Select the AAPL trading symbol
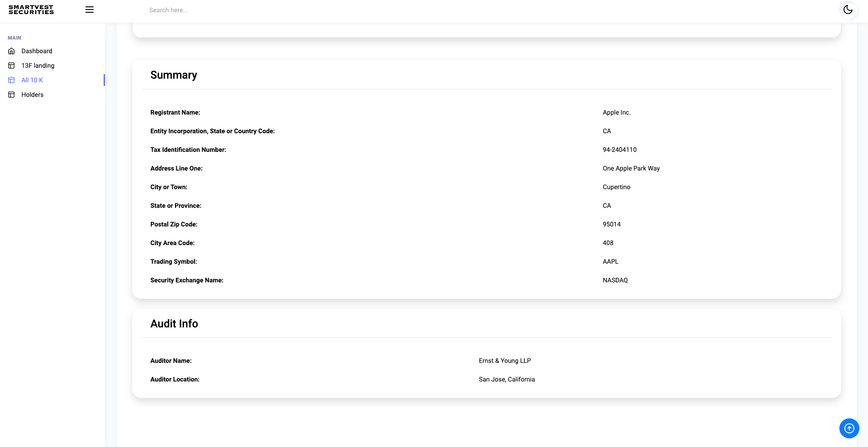This screenshot has width=868, height=447. [x=610, y=261]
